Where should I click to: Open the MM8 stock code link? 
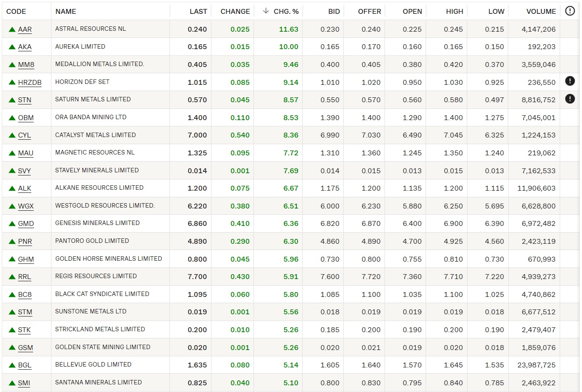click(x=26, y=65)
